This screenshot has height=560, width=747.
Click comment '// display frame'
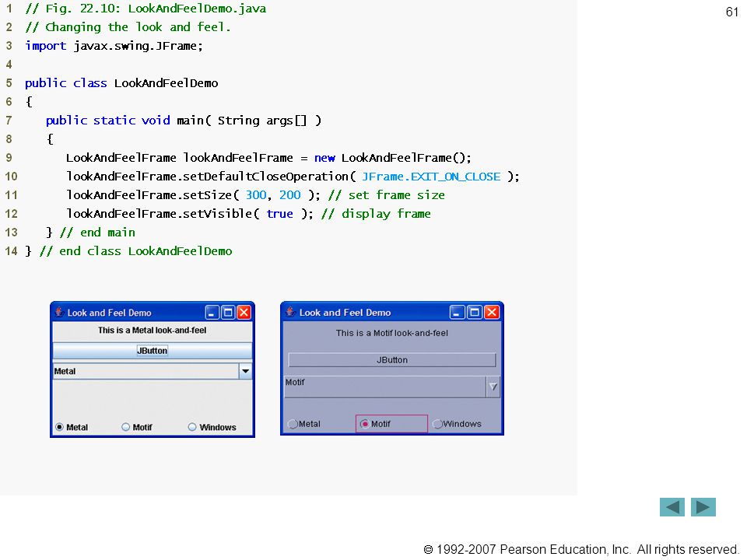pos(376,214)
